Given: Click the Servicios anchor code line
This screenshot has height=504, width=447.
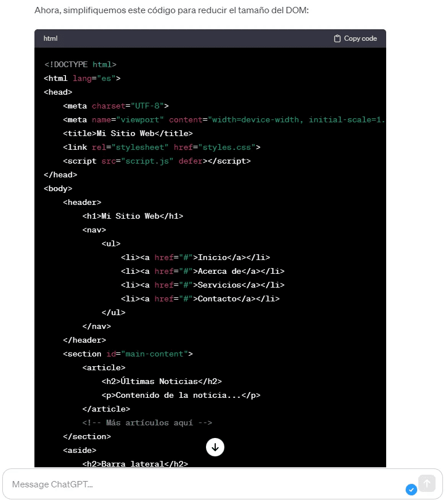Looking at the screenshot, I should (202, 285).
